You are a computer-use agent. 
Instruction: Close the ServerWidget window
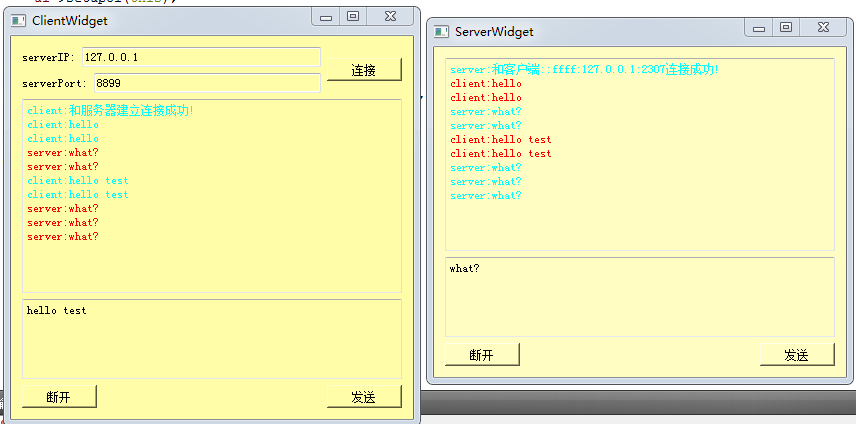pyautogui.click(x=823, y=28)
